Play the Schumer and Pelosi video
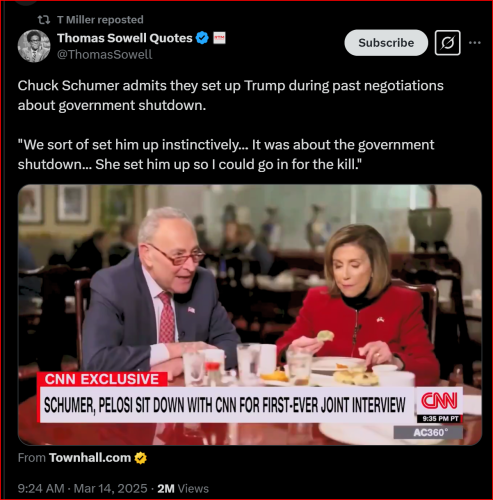 pos(250,315)
